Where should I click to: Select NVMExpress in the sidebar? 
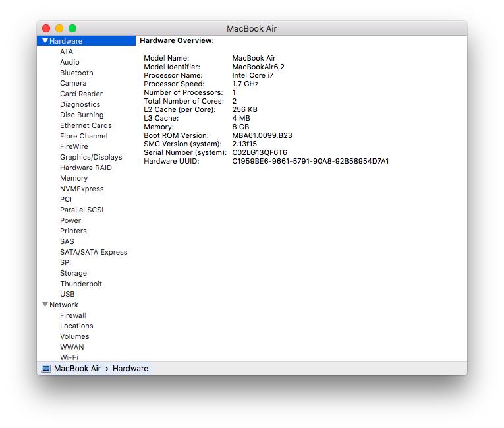(x=82, y=189)
